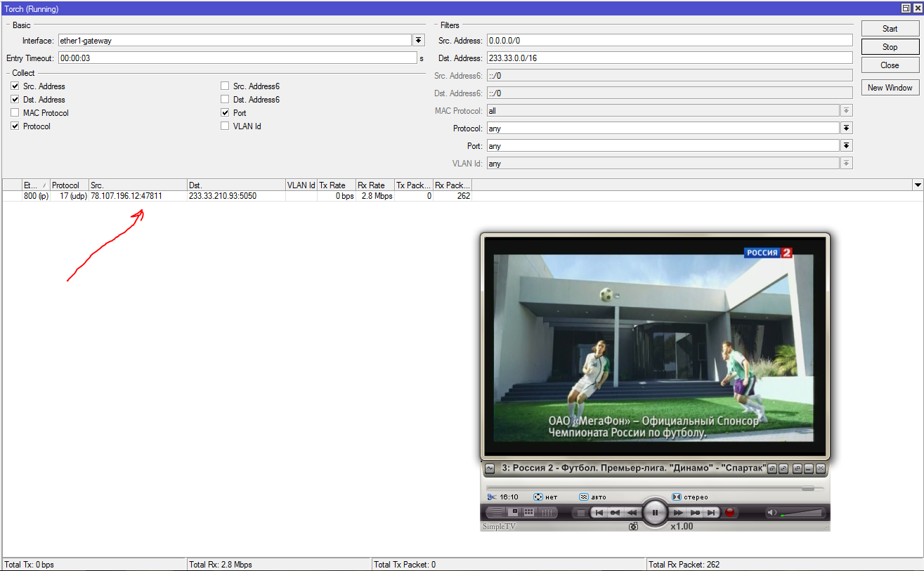Uncheck the Port collect checkbox
Viewport: 924px width, 571px height.
(x=225, y=112)
